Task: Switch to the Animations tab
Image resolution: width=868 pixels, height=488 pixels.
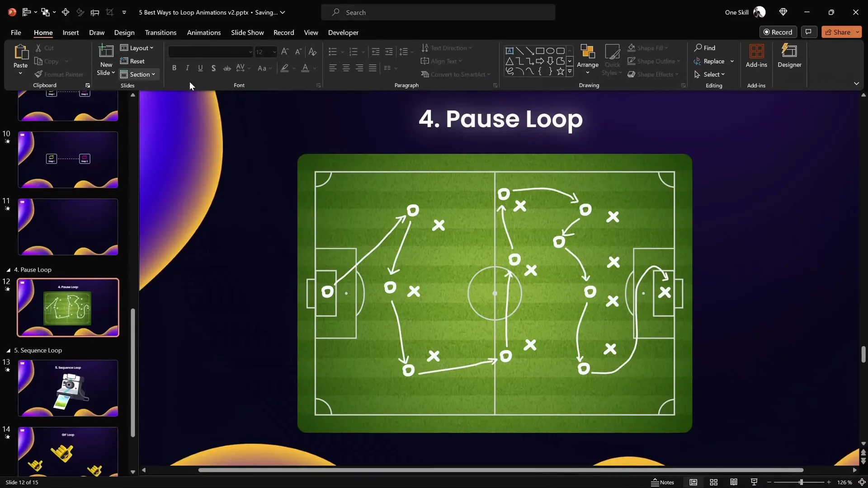Action: [x=204, y=33]
